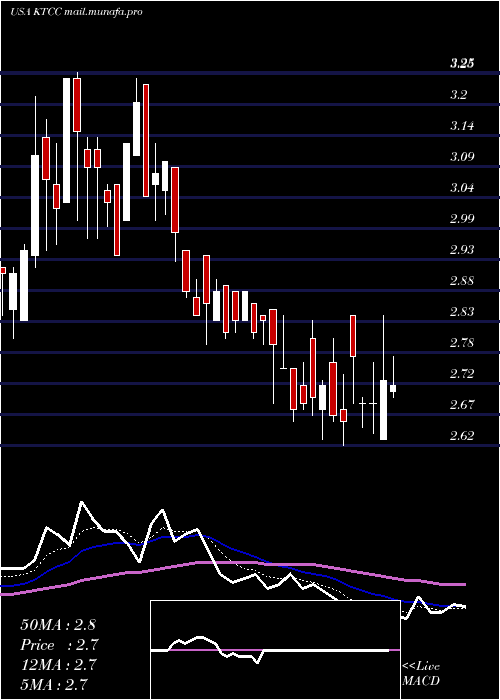Click the '<<Live MACD' label
This screenshot has width=500, height=700.
pyautogui.click(x=421, y=674)
